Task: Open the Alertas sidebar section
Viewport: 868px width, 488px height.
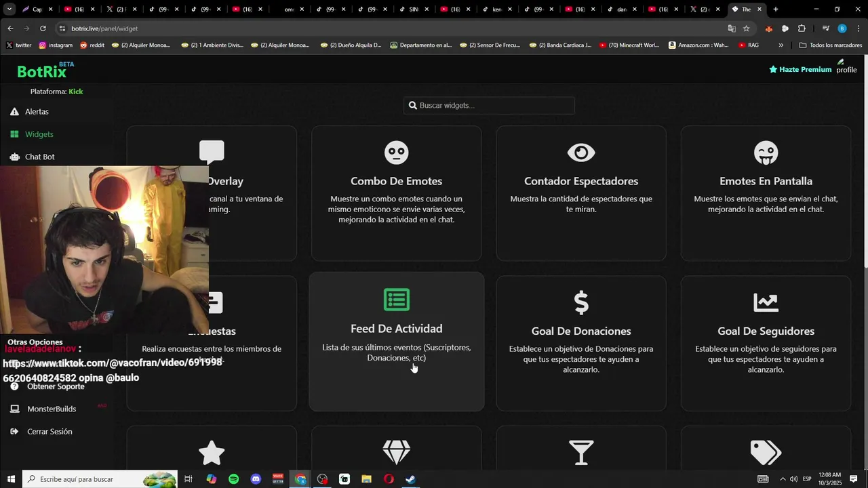Action: (x=37, y=111)
